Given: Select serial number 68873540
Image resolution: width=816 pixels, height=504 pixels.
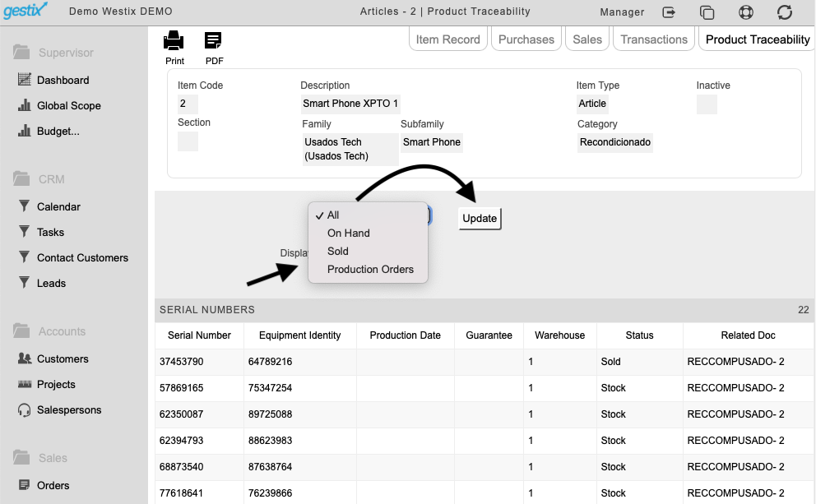Looking at the screenshot, I should click(x=182, y=467).
